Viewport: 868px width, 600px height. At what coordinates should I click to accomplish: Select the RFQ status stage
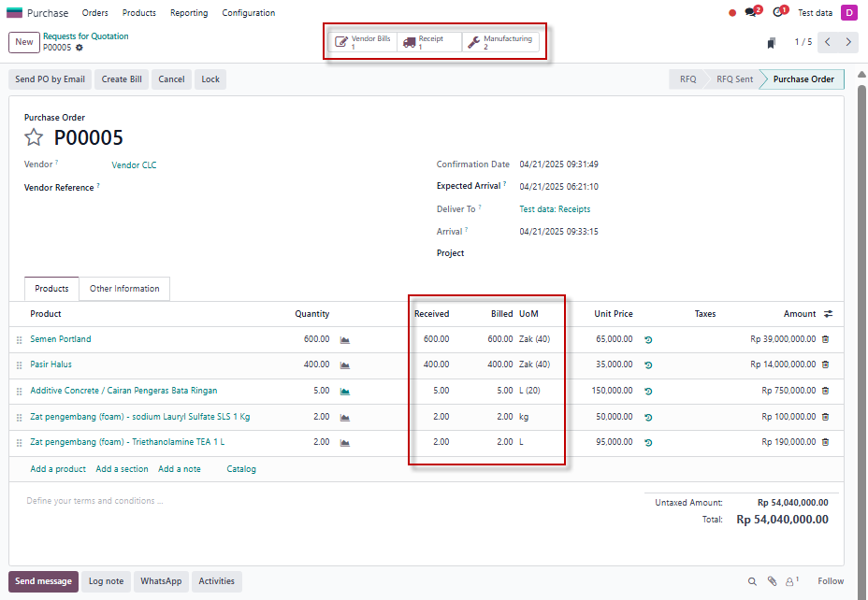pos(688,79)
